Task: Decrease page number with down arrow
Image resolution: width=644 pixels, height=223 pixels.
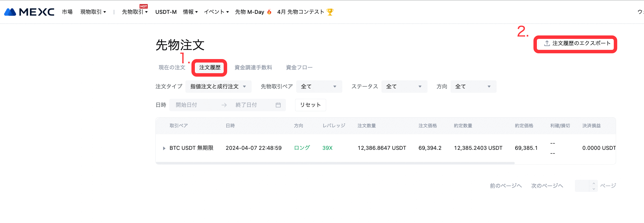Action: click(594, 189)
